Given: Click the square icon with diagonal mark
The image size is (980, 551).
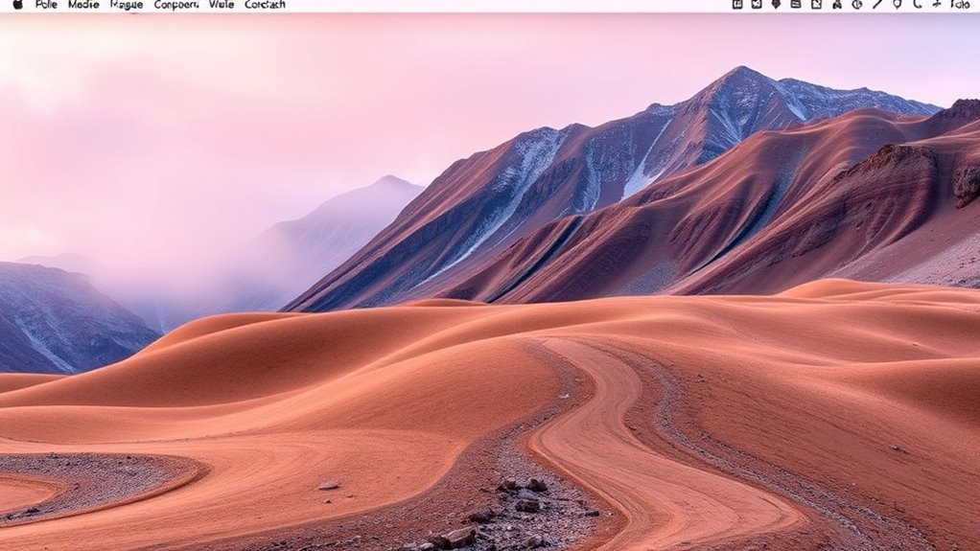Looking at the screenshot, I should click(816, 5).
